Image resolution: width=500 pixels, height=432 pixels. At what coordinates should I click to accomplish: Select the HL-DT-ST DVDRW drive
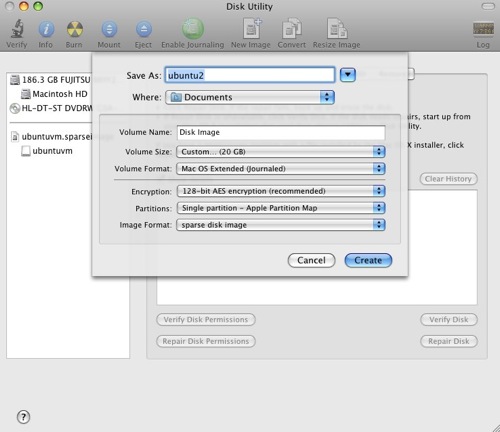click(x=51, y=108)
